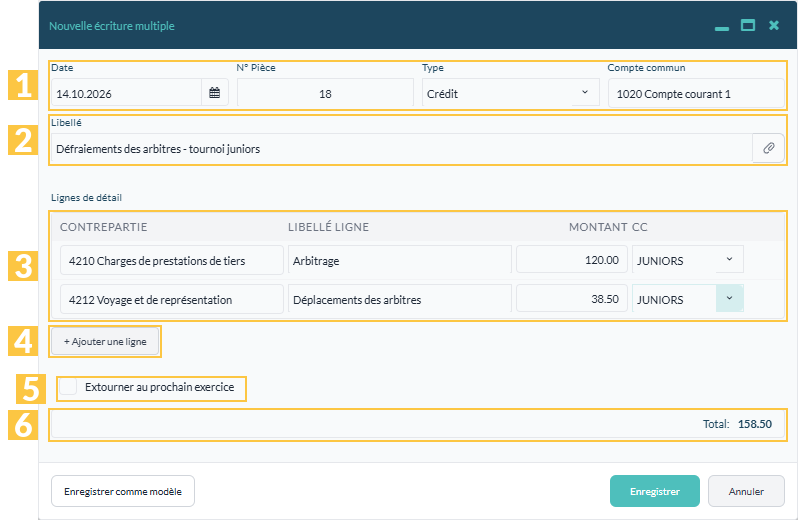
Task: Edit the Arbitrage line label field
Action: point(400,261)
